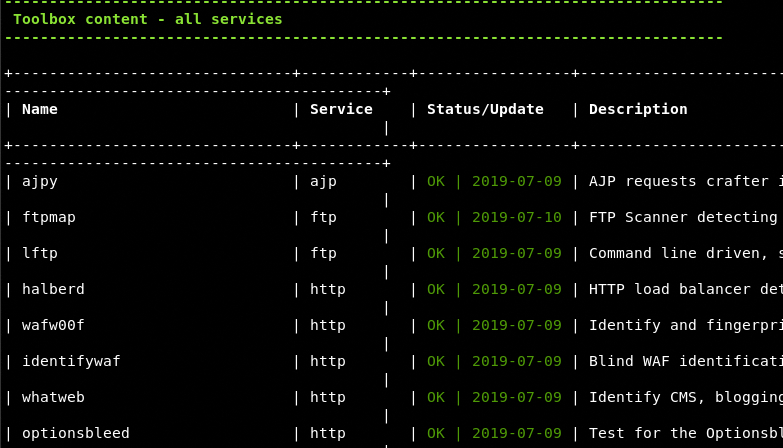Screen dimensions: 783x448
Task: Click the 'Toolbox content - all services' title
Action: point(148,19)
